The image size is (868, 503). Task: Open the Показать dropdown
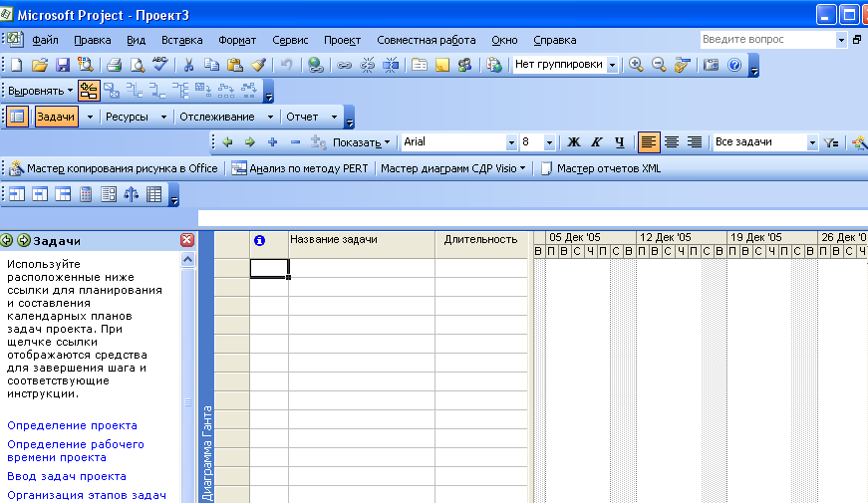[x=361, y=142]
